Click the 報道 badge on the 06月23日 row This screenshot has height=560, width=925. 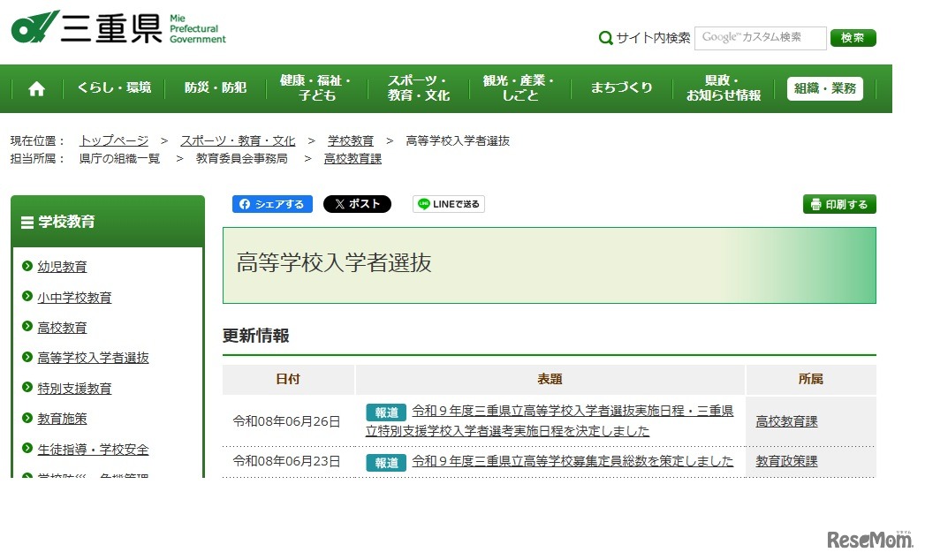[386, 463]
